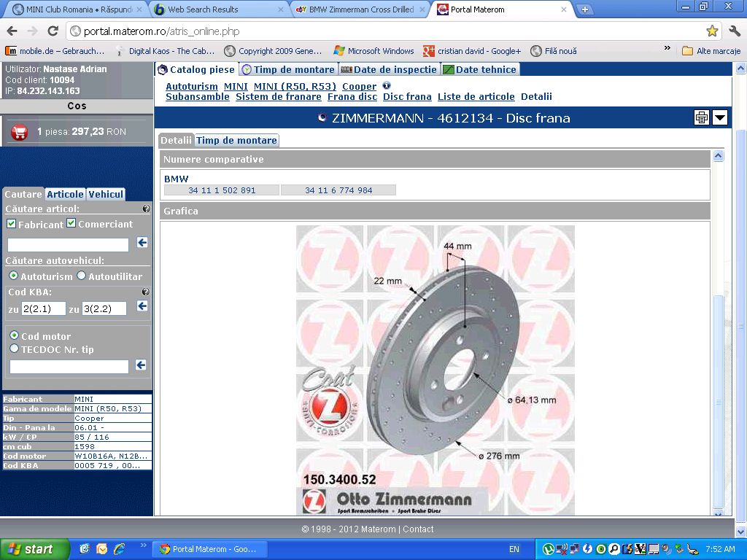Click info icon next to Cooper link
Image resolution: width=747 pixels, height=560 pixels.
pyautogui.click(x=387, y=86)
